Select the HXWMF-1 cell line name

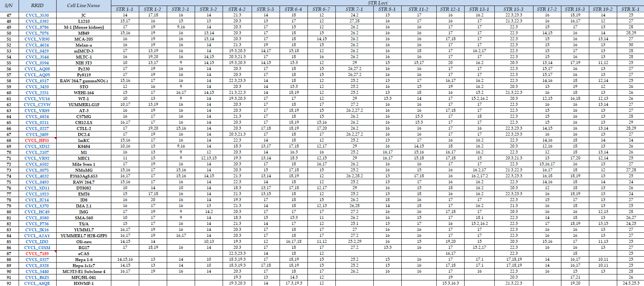pyautogui.click(x=84, y=283)
